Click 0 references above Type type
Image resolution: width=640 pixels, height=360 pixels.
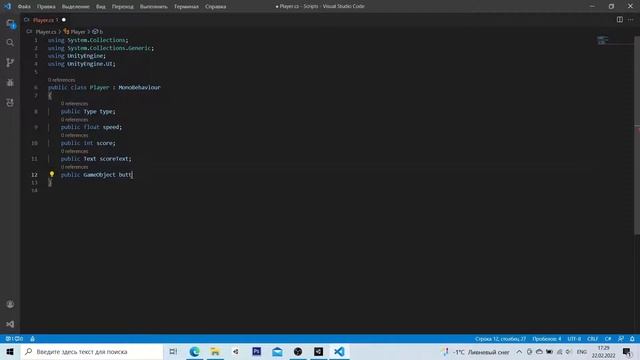[74, 104]
